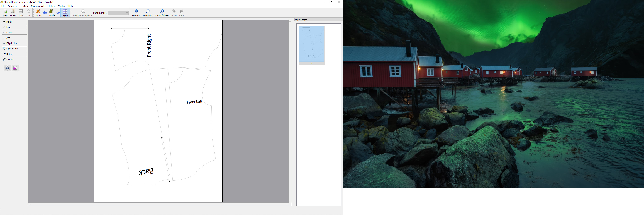Open the Measurements menu

click(38, 6)
